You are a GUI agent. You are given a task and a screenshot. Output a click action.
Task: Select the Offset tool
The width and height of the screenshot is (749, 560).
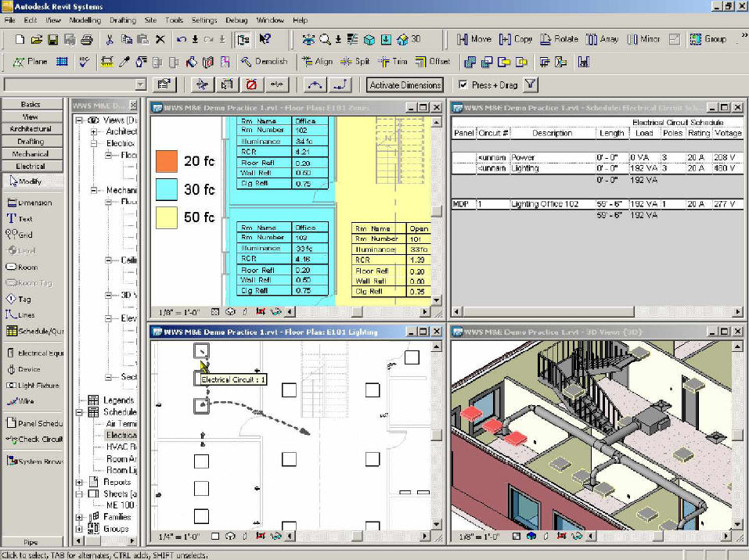click(432, 62)
